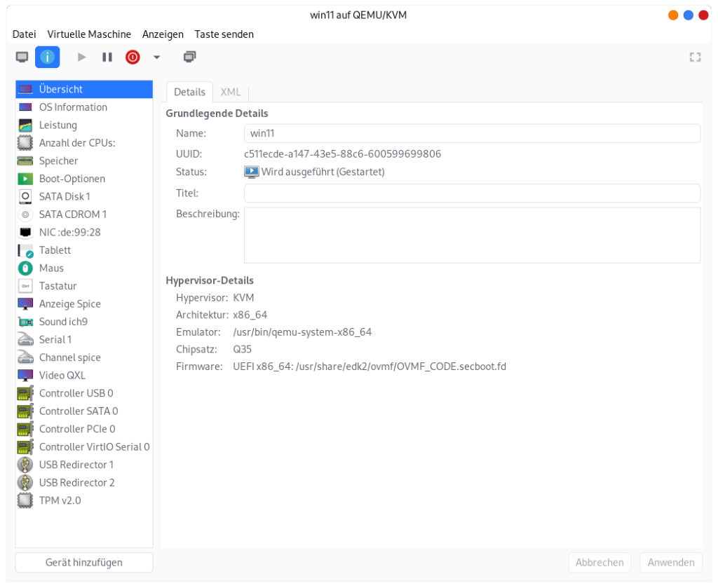Image resolution: width=718 pixels, height=588 pixels.
Task: Select Boot-Optionen entry
Action: coord(84,179)
